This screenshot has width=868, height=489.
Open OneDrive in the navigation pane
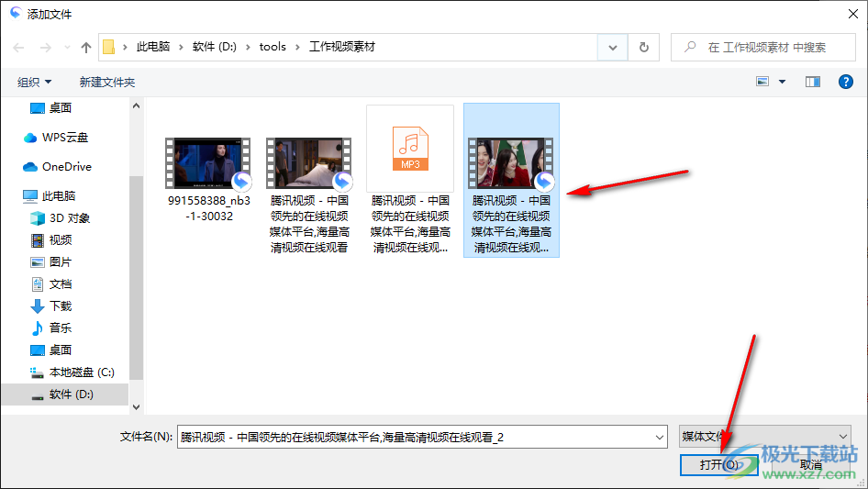(x=57, y=167)
